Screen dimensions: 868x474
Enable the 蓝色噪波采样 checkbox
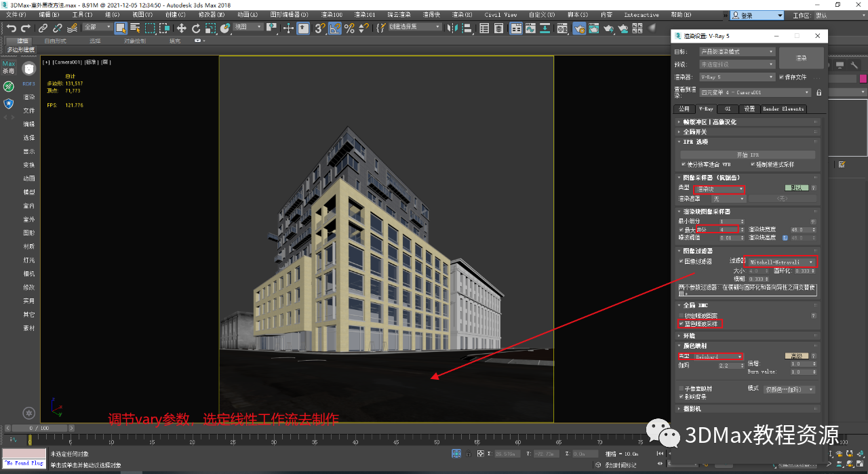[682, 323]
